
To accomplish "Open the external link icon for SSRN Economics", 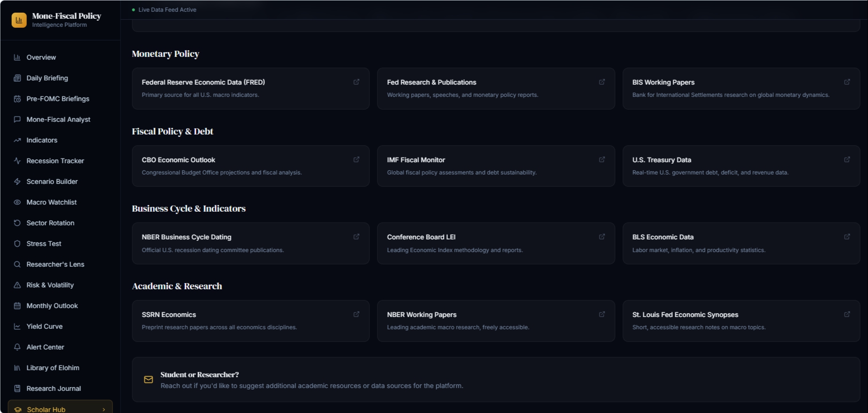I will coord(357,314).
